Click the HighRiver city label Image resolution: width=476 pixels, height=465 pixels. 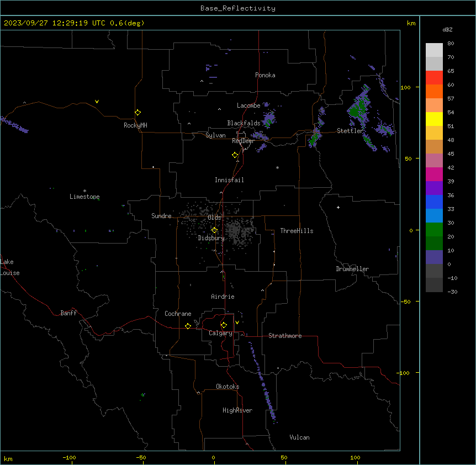tap(237, 410)
